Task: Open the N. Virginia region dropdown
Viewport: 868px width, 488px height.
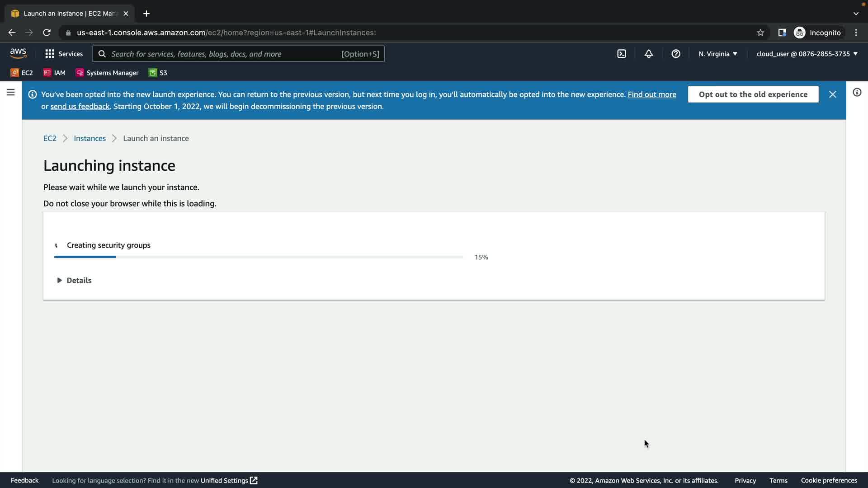Action: tap(717, 54)
